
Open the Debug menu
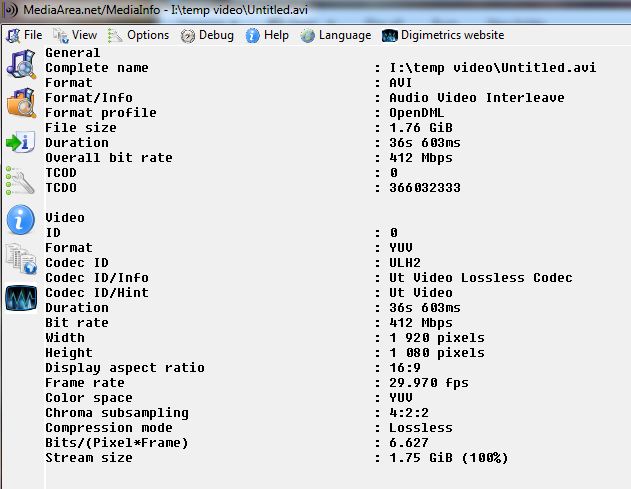(x=207, y=35)
